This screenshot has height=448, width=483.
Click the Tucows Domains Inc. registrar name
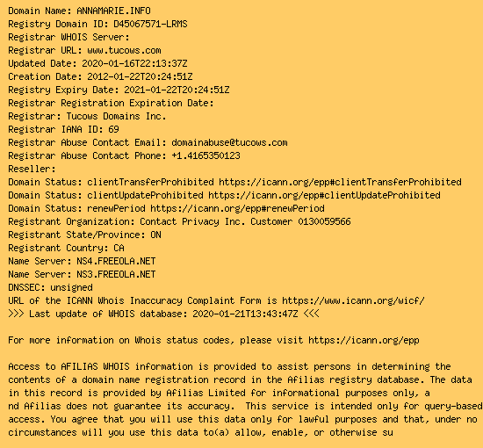pos(116,116)
